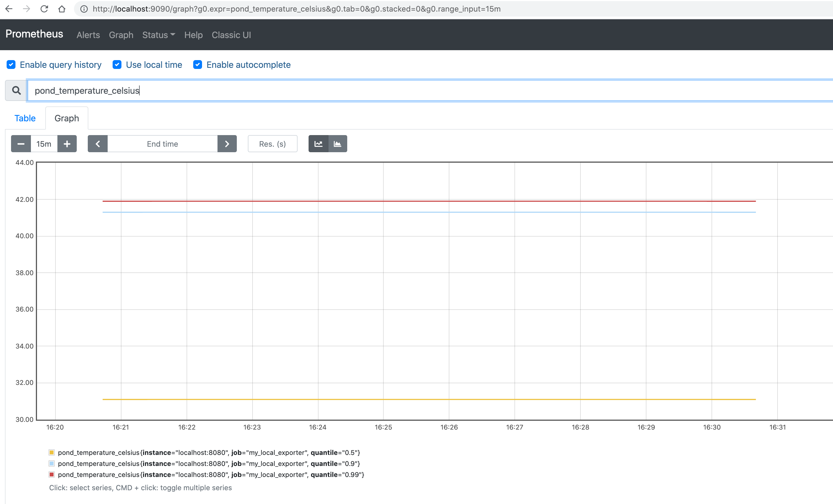
Task: Uncheck Use local time
Action: (x=117, y=65)
